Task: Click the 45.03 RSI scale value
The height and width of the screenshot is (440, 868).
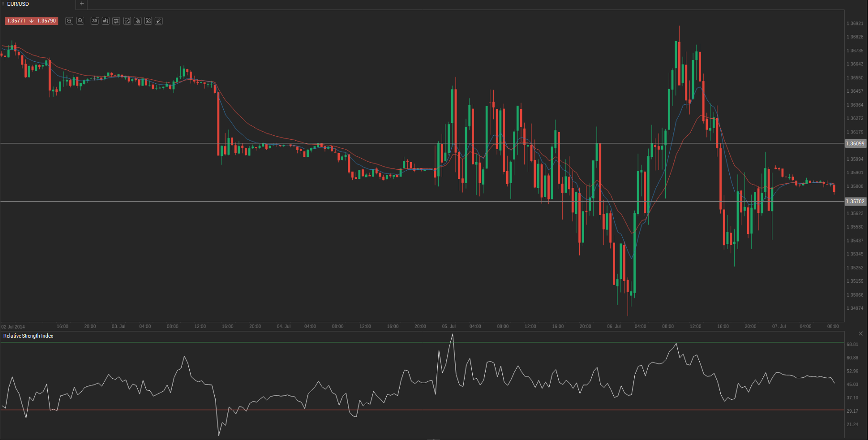Action: click(852, 385)
